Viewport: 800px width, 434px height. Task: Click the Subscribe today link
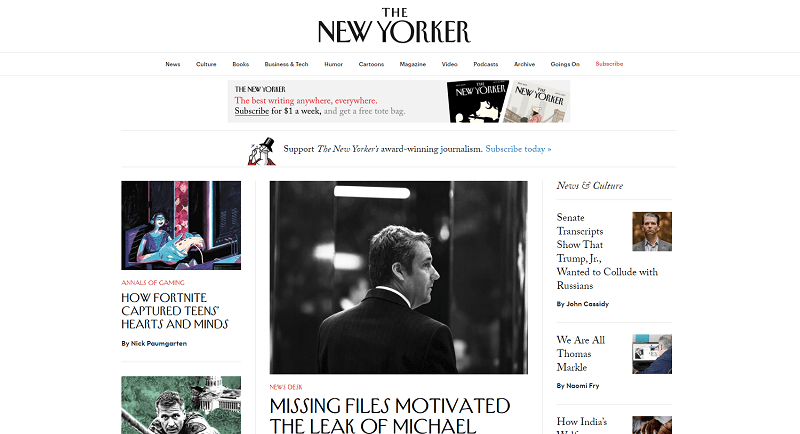click(x=518, y=149)
